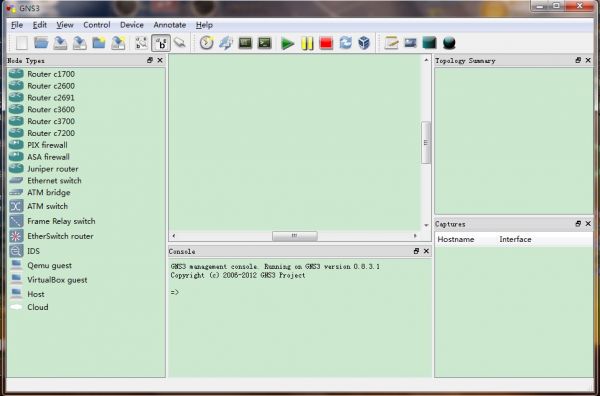This screenshot has height=396, width=600.
Task: Float the Topology Summary panel
Action: (x=578, y=60)
